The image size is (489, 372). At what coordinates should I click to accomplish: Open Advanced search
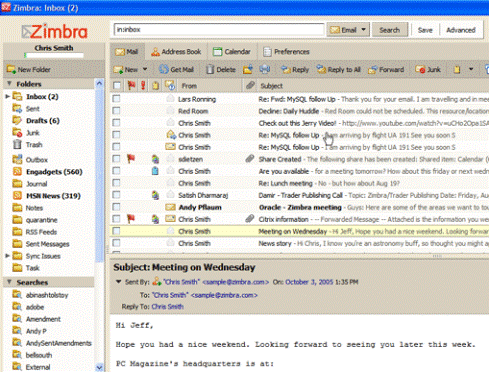[x=461, y=30]
